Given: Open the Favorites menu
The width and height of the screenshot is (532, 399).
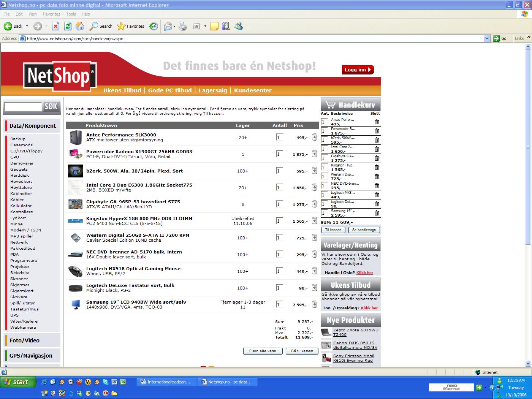Looking at the screenshot, I should tap(51, 14).
